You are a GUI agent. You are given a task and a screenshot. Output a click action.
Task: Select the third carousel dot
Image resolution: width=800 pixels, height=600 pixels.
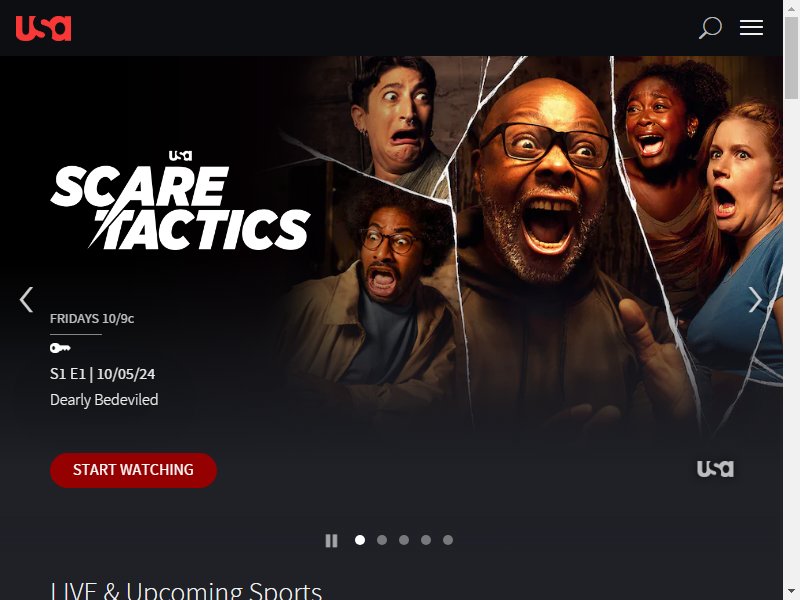(x=404, y=540)
